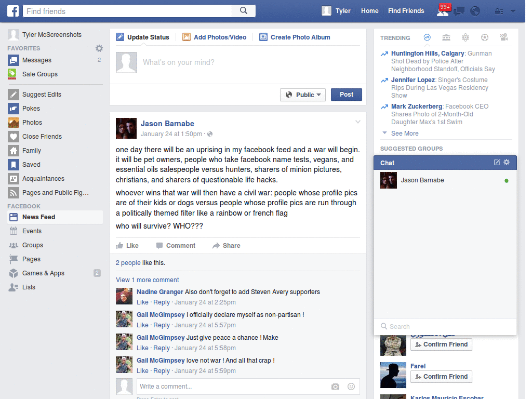Open Games & Apps in the sidebar
Viewport: 532px width, 399px height.
tap(55, 273)
